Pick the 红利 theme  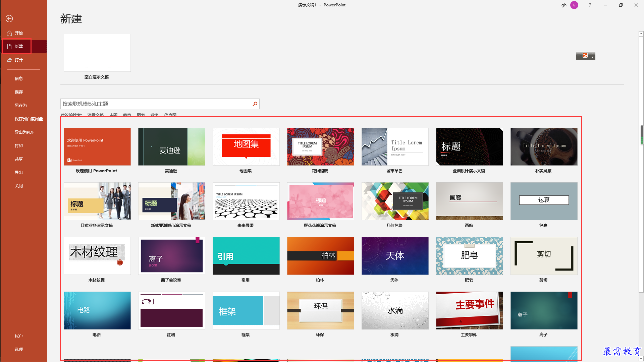pyautogui.click(x=172, y=310)
